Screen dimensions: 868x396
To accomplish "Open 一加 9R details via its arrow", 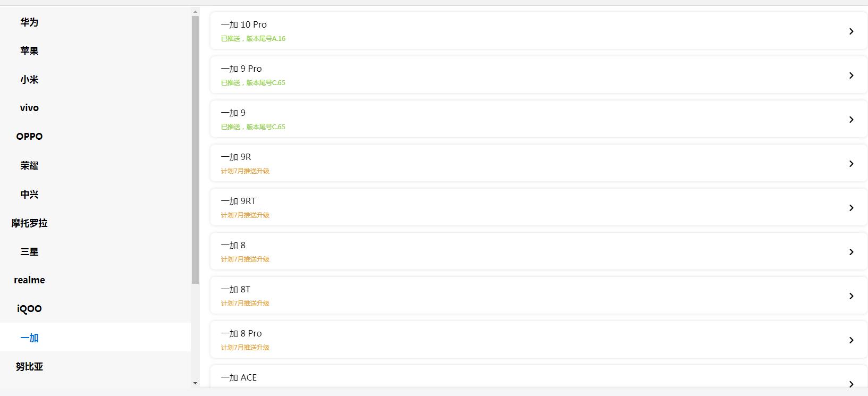I will 851,164.
